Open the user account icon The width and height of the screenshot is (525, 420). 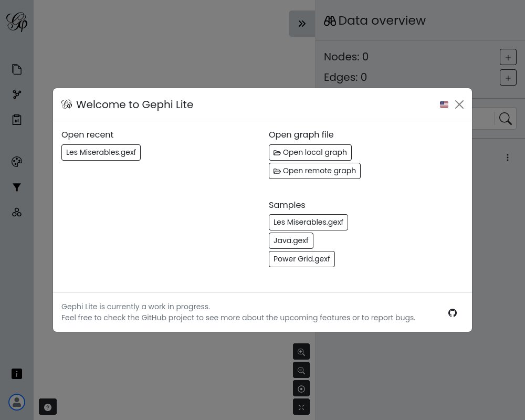click(17, 402)
